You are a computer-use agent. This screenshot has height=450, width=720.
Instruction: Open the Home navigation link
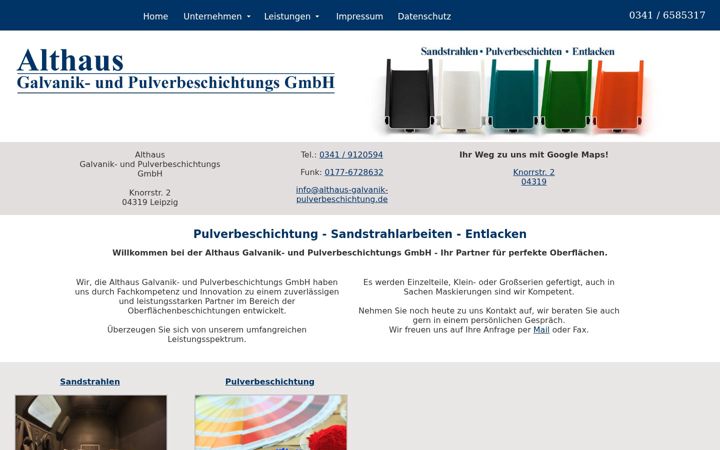(155, 17)
